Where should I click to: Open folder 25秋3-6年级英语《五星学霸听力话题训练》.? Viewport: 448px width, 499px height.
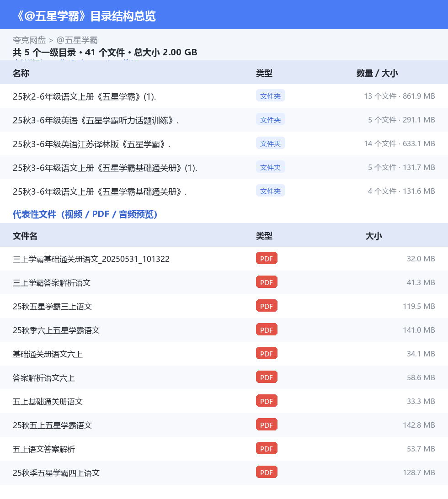pyautogui.click(x=96, y=120)
